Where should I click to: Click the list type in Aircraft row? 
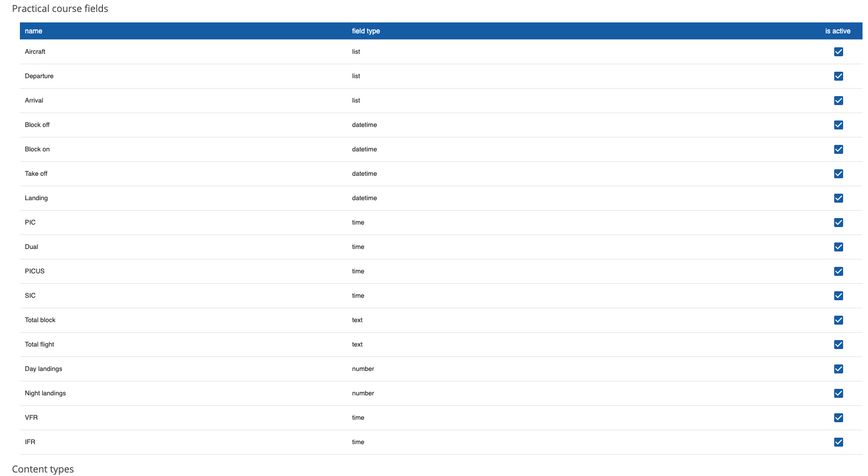pyautogui.click(x=356, y=52)
